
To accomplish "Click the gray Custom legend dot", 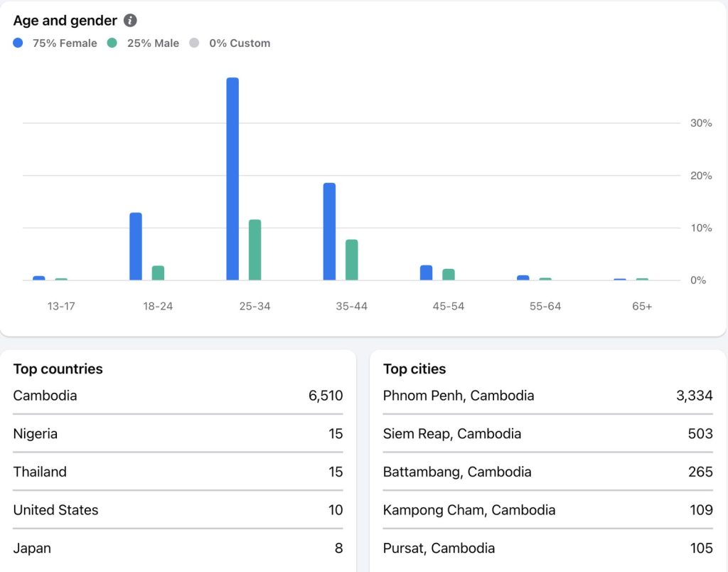I will 194,43.
